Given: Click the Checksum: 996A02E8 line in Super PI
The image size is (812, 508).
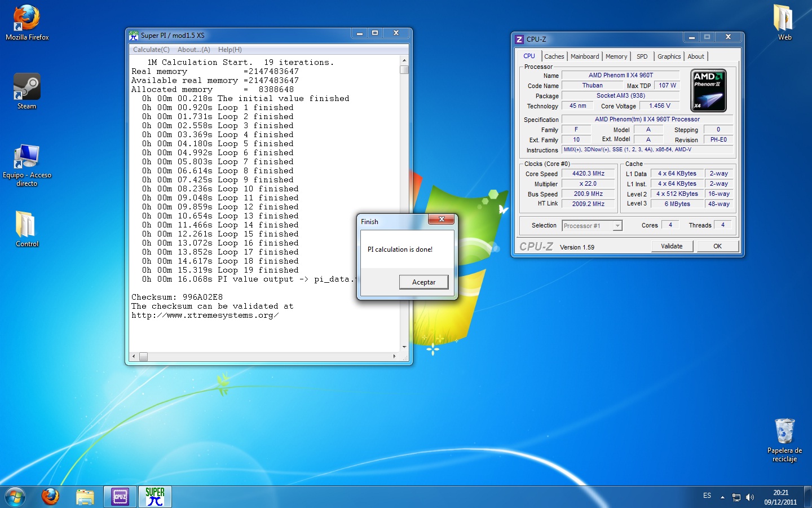Looking at the screenshot, I should (x=177, y=297).
